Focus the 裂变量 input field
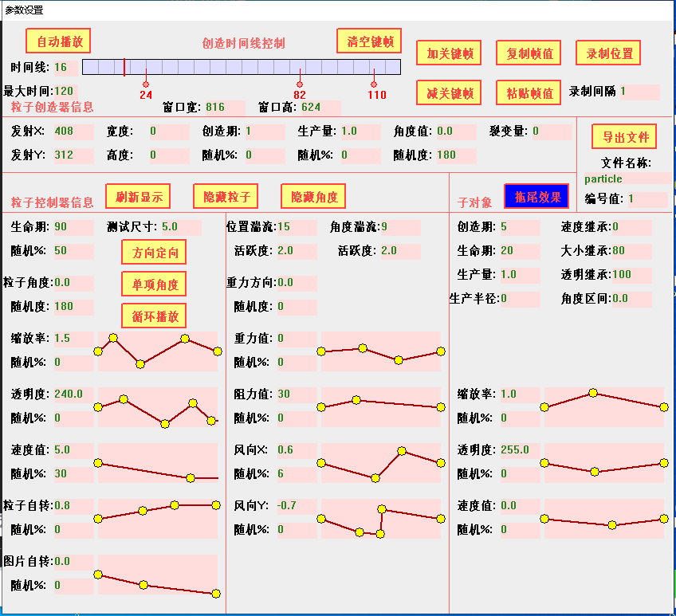Viewport: 676px width, 616px height. [x=552, y=131]
